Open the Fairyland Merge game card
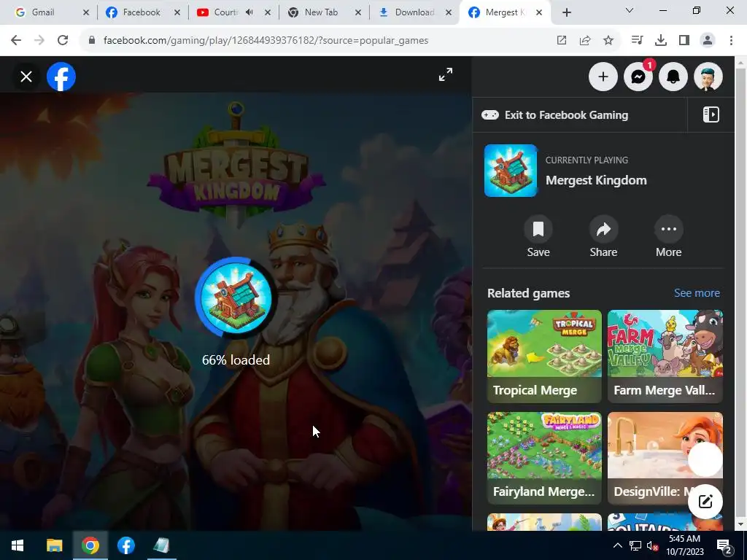Image resolution: width=747 pixels, height=560 pixels. tap(544, 458)
